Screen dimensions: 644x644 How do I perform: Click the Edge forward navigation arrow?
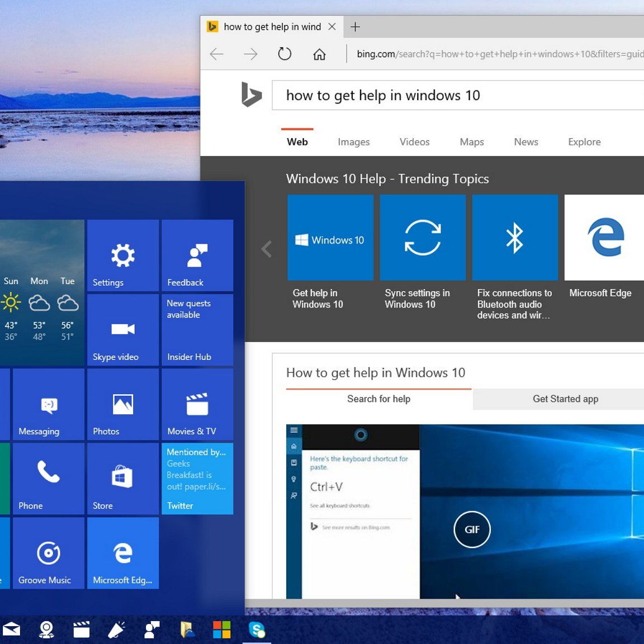point(250,54)
